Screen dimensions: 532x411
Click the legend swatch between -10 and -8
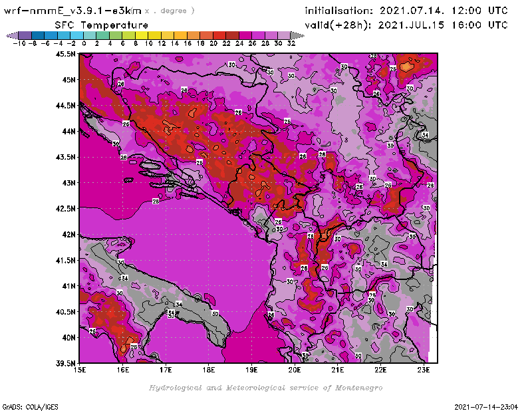[x=25, y=35]
